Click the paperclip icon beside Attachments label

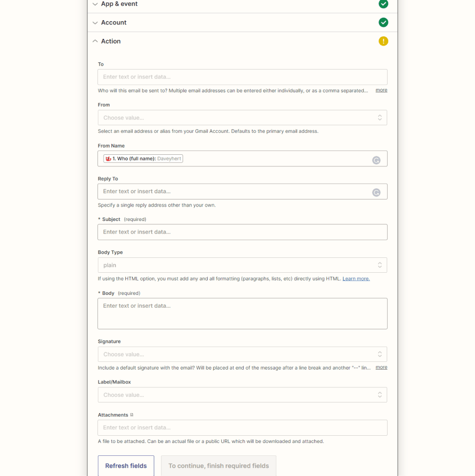coord(131,414)
